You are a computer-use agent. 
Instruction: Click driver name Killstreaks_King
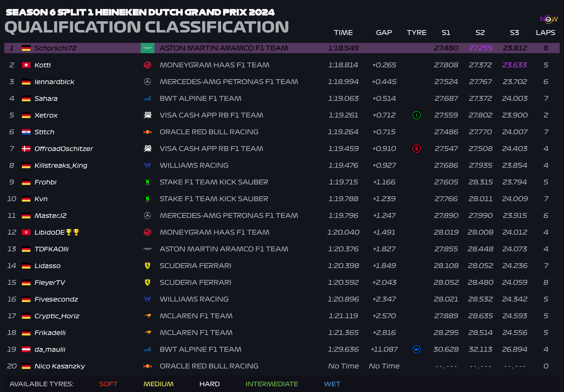61,166
